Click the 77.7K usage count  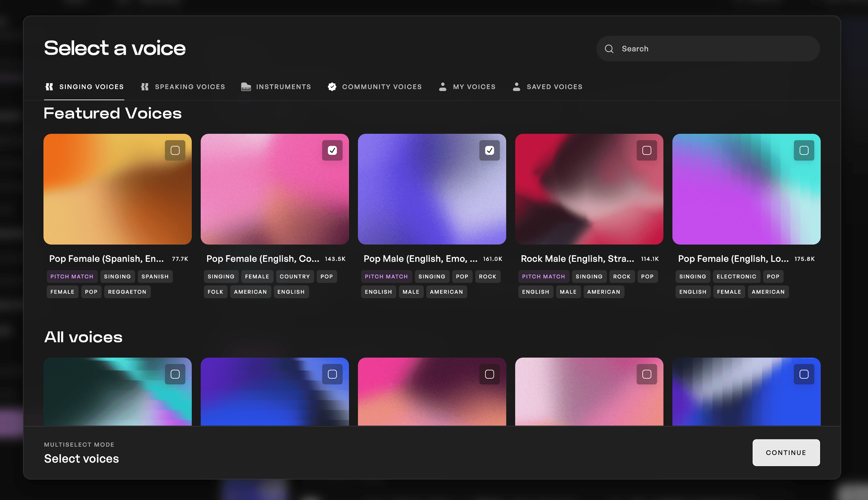[x=180, y=259]
